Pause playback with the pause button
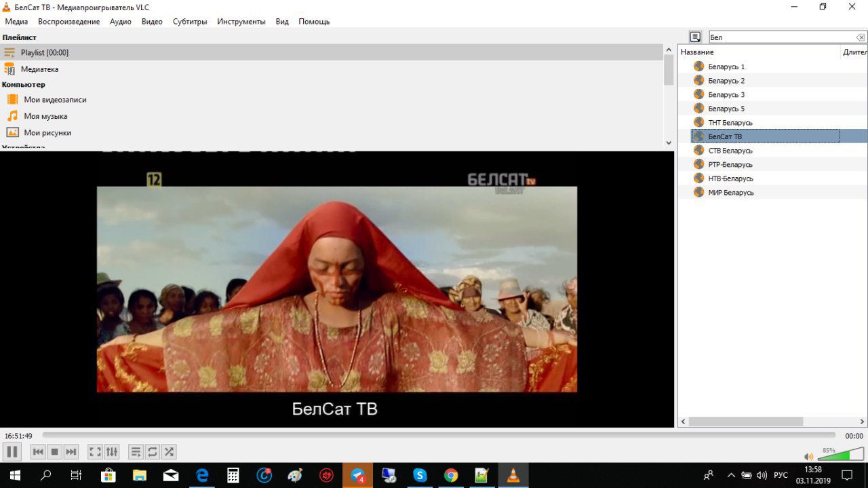 (12, 451)
